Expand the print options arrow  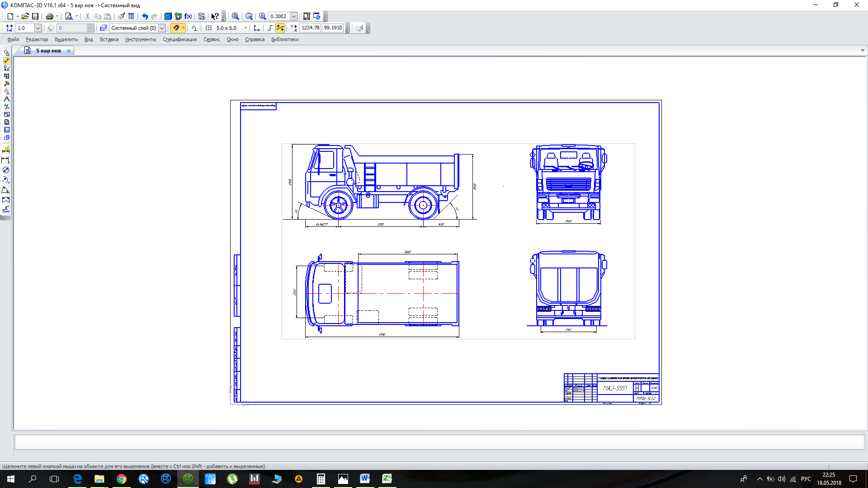[57, 16]
